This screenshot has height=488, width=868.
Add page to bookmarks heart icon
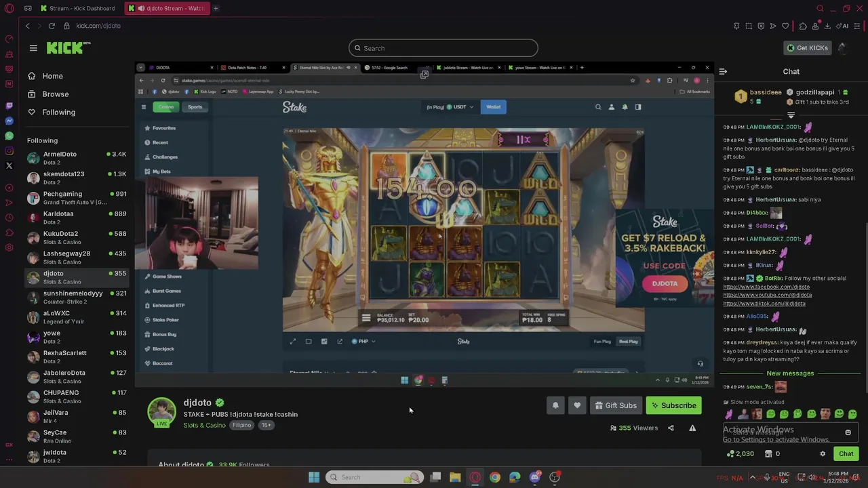(785, 26)
